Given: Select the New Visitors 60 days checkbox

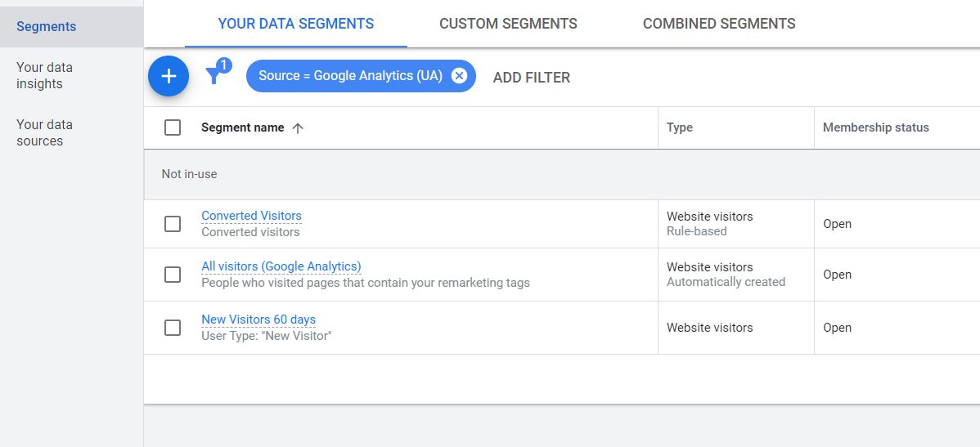Looking at the screenshot, I should coord(173,328).
